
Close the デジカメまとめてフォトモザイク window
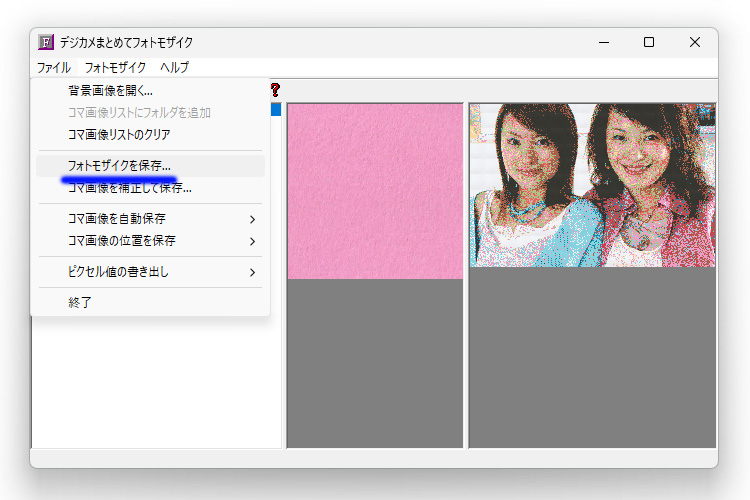pyautogui.click(x=695, y=42)
